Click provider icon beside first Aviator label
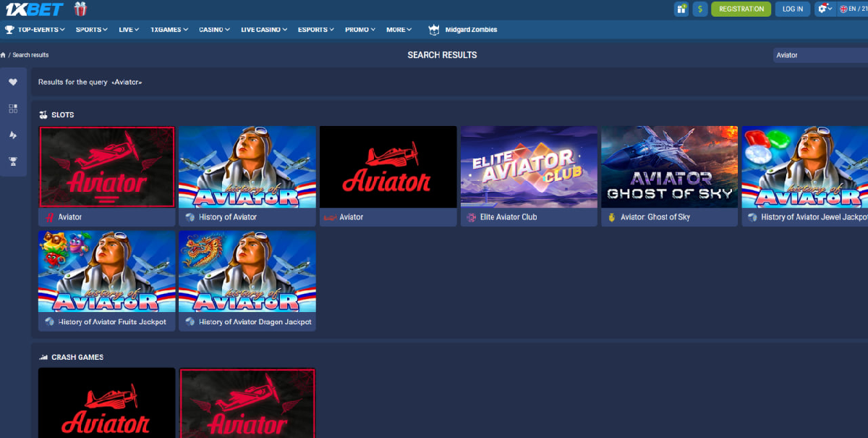868x438 pixels. [x=49, y=217]
